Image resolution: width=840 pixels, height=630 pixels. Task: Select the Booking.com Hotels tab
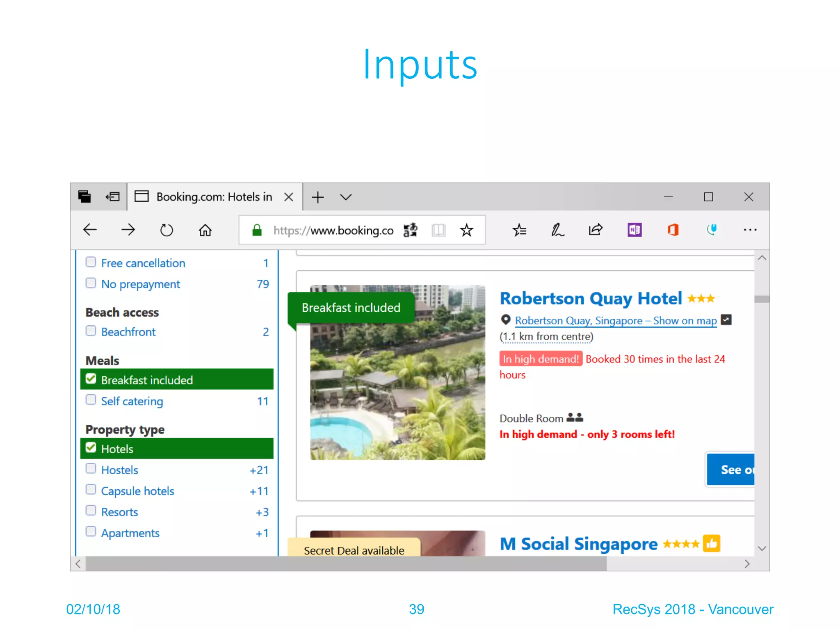pos(214,197)
